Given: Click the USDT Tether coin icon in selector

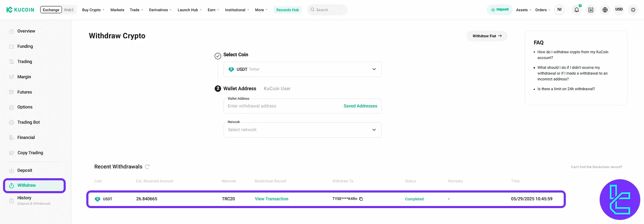Looking at the screenshot, I should coord(231,69).
